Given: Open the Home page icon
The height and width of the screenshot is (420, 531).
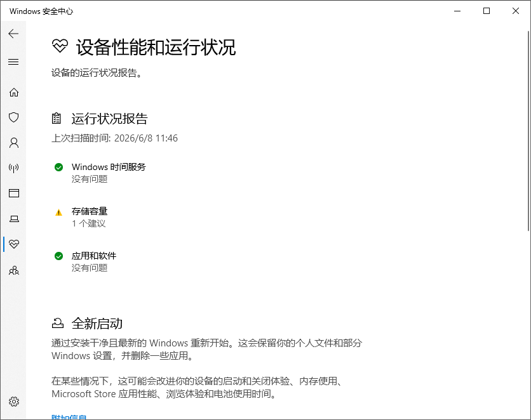Looking at the screenshot, I should pyautogui.click(x=13, y=93).
